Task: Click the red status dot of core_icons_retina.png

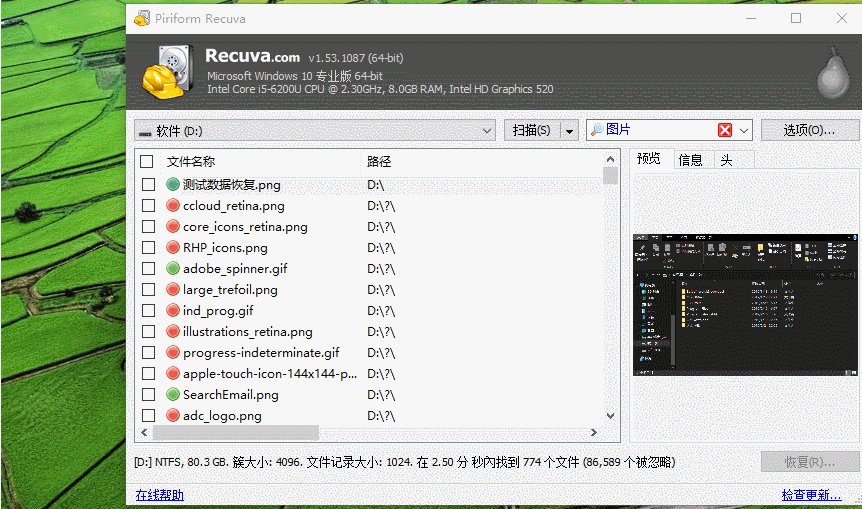Action: tap(173, 226)
